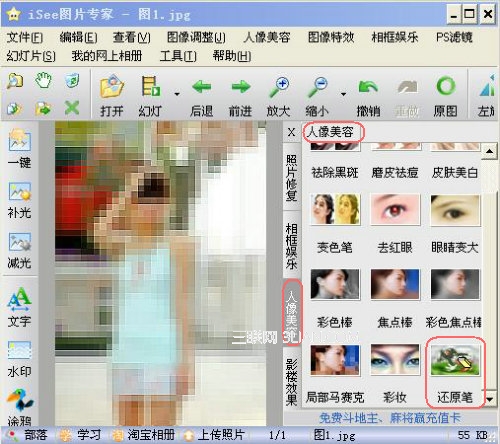Screen dimensions: 500x444
Task: Choose the 还原笔 restore pen thumbnail
Action: [x=455, y=360]
